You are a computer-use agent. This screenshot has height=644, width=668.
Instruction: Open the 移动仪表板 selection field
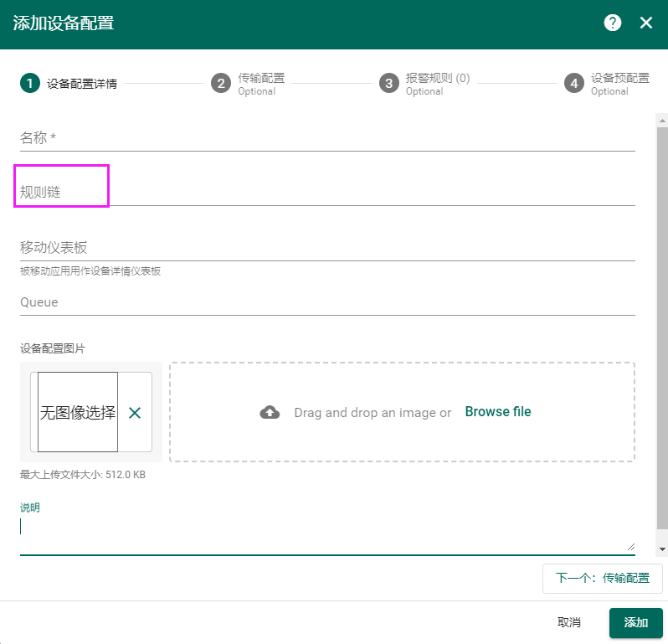(x=327, y=247)
